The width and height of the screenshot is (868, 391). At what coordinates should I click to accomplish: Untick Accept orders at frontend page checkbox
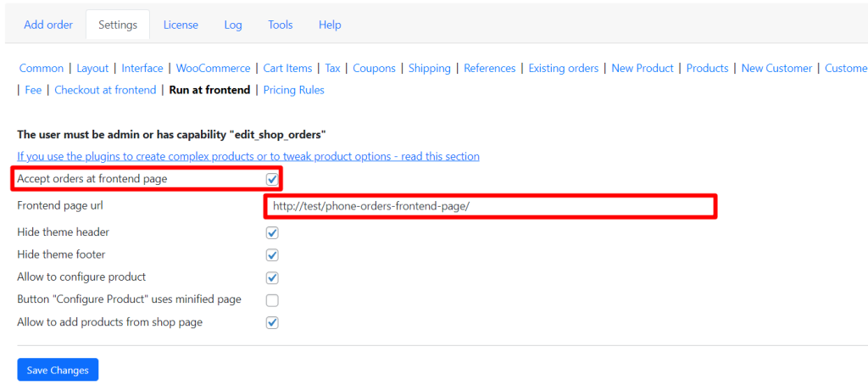pos(272,179)
